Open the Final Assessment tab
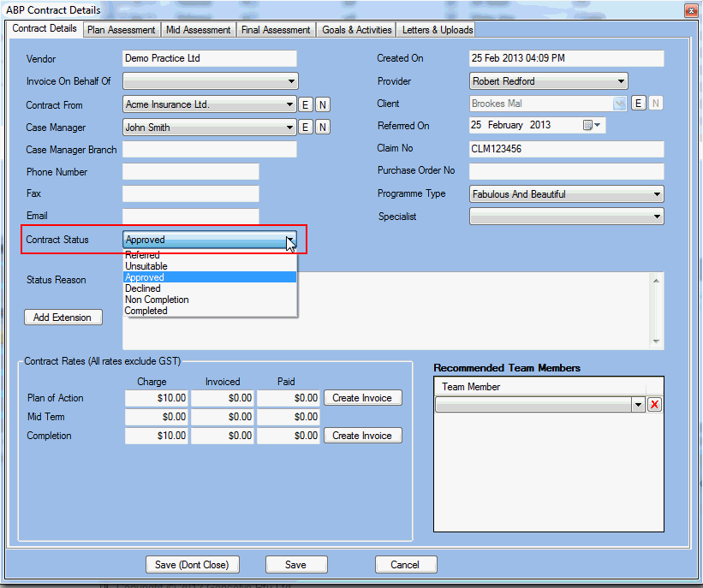Viewport: 703px width, 588px height. [276, 30]
